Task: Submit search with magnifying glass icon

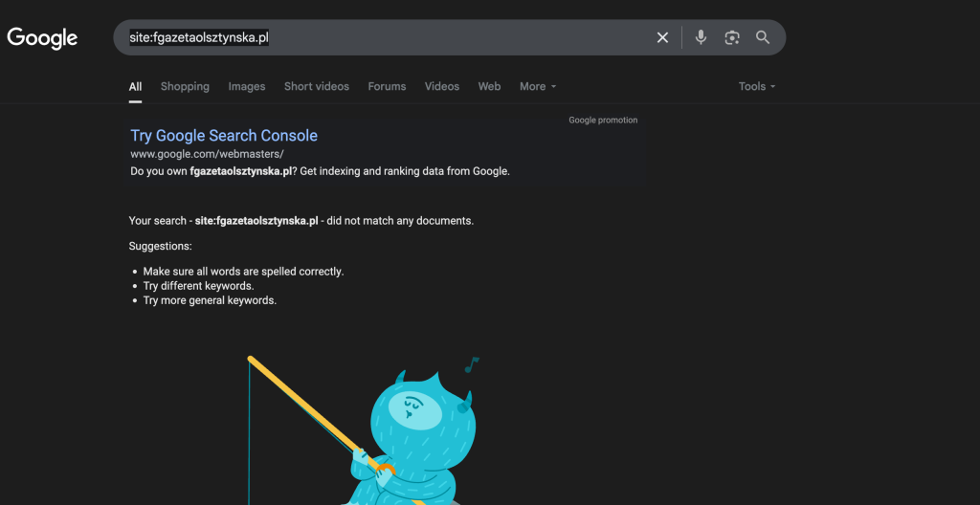Action: (x=763, y=37)
